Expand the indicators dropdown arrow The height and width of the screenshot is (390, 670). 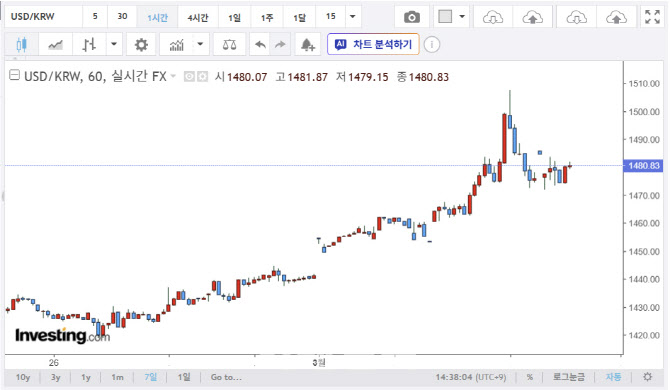200,44
